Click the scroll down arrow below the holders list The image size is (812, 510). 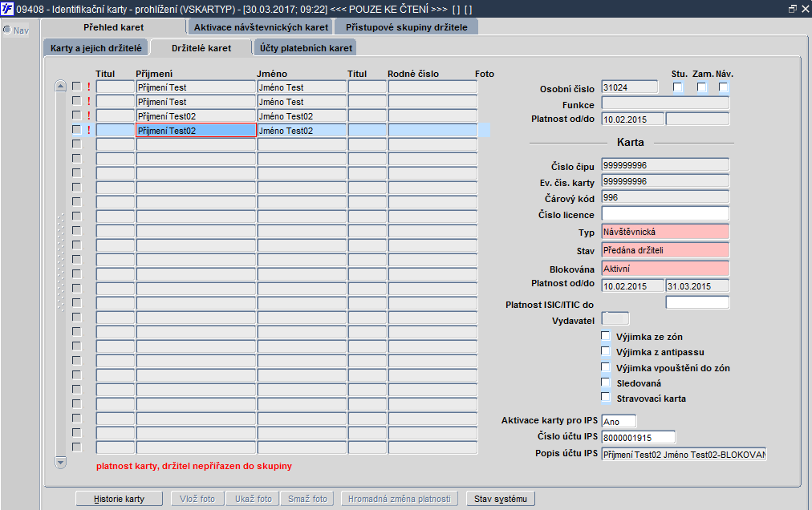coord(61,462)
